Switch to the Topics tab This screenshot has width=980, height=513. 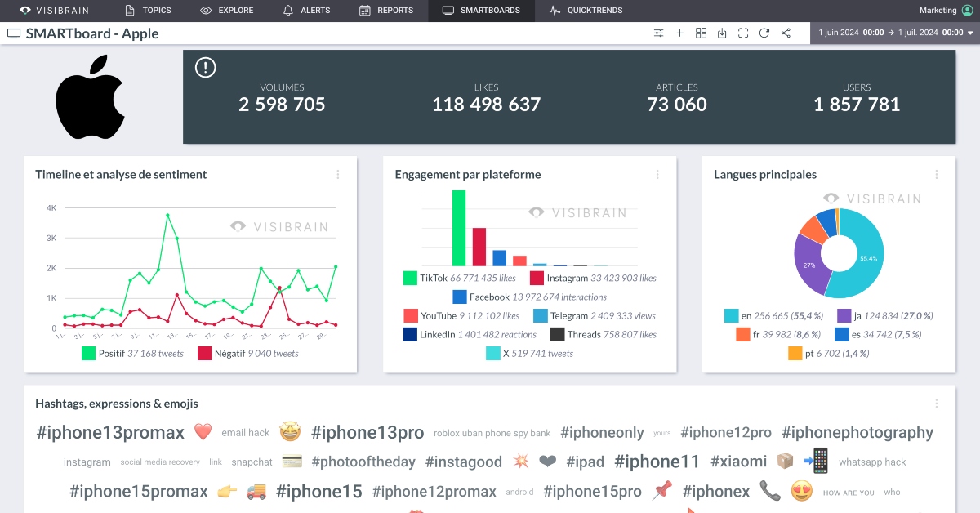pyautogui.click(x=148, y=11)
